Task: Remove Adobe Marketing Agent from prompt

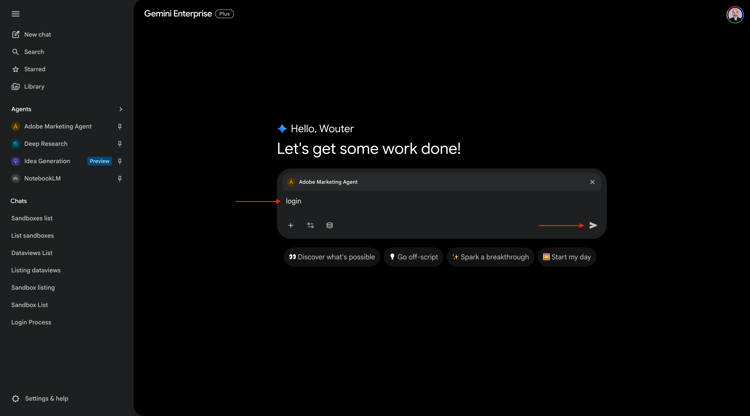Action: [592, 182]
